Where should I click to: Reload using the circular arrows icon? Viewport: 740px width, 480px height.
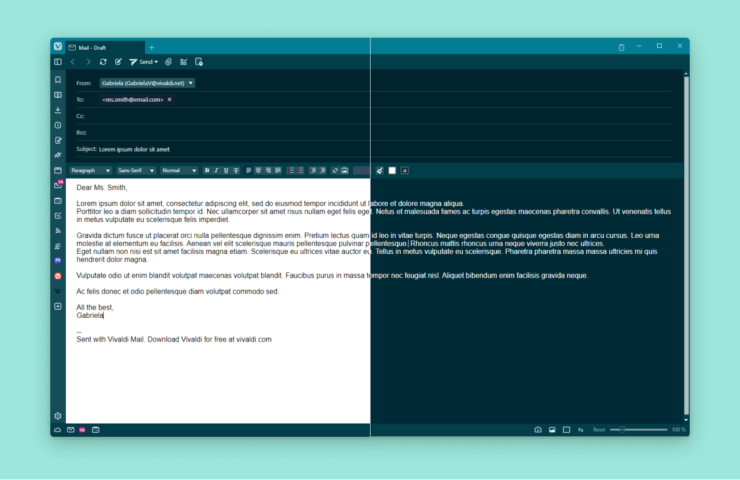pyautogui.click(x=103, y=62)
